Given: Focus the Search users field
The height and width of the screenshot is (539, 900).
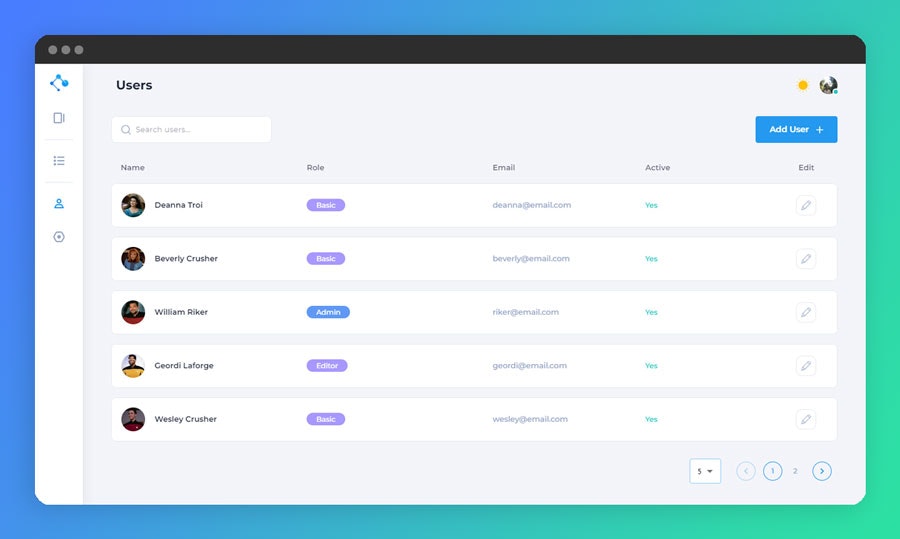Looking at the screenshot, I should 191,130.
